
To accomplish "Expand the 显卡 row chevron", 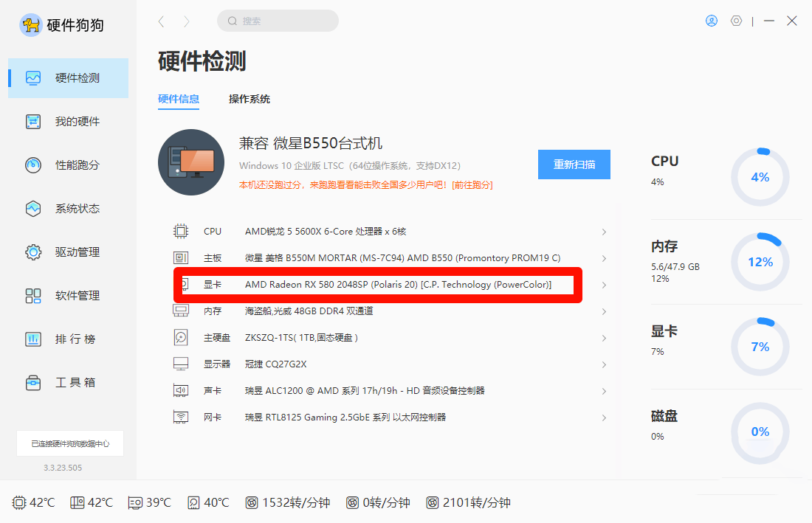I will [x=604, y=285].
